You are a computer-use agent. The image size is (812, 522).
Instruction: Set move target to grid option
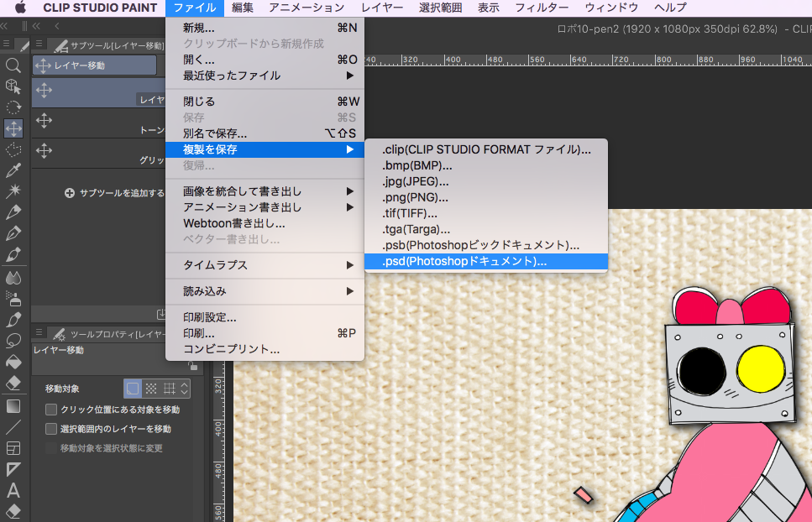170,389
